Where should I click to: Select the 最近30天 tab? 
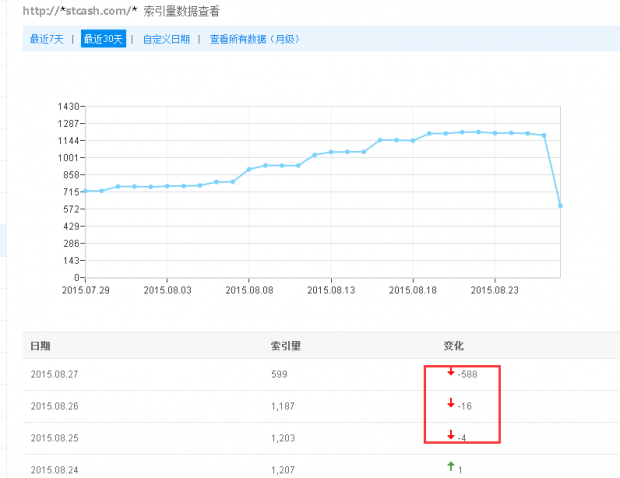pyautogui.click(x=103, y=39)
